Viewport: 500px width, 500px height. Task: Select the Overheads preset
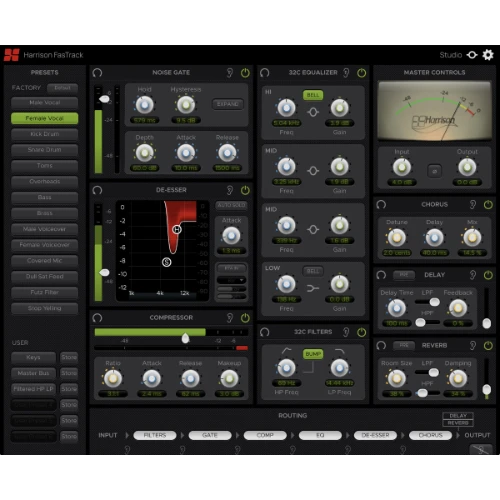tap(45, 182)
